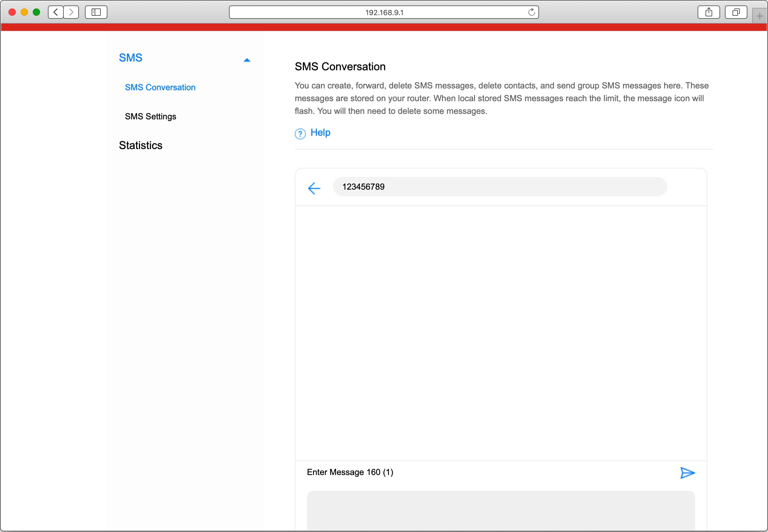Open a new tab with the plus button
Image resolution: width=768 pixels, height=532 pixels.
760,16
